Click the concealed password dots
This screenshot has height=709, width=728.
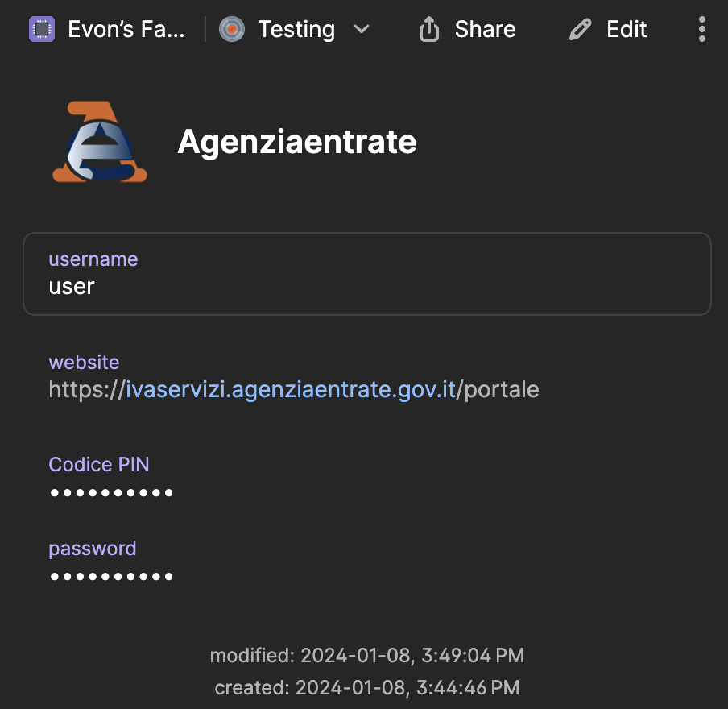click(x=111, y=576)
